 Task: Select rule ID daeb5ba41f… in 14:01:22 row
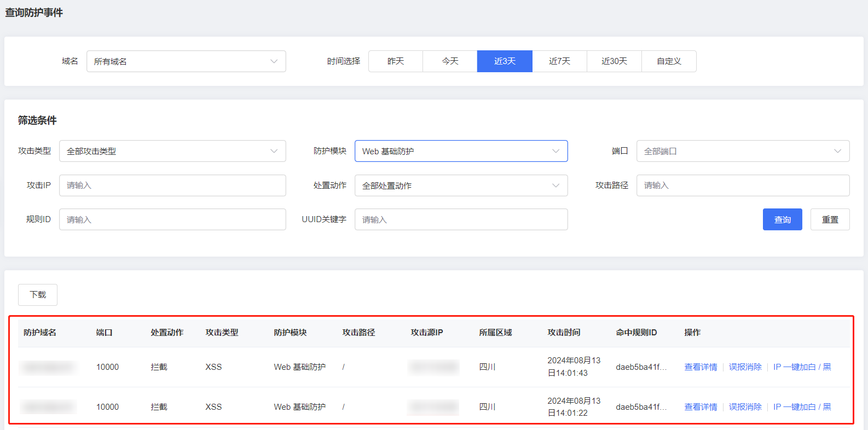(641, 407)
